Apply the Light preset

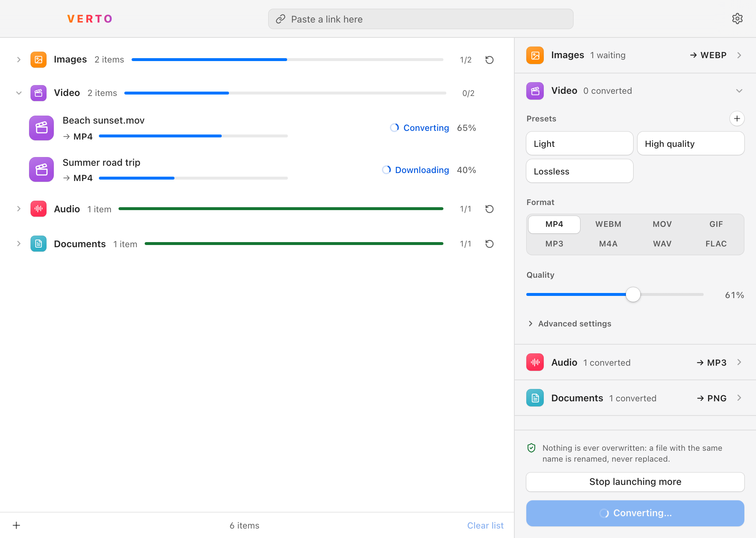(580, 144)
